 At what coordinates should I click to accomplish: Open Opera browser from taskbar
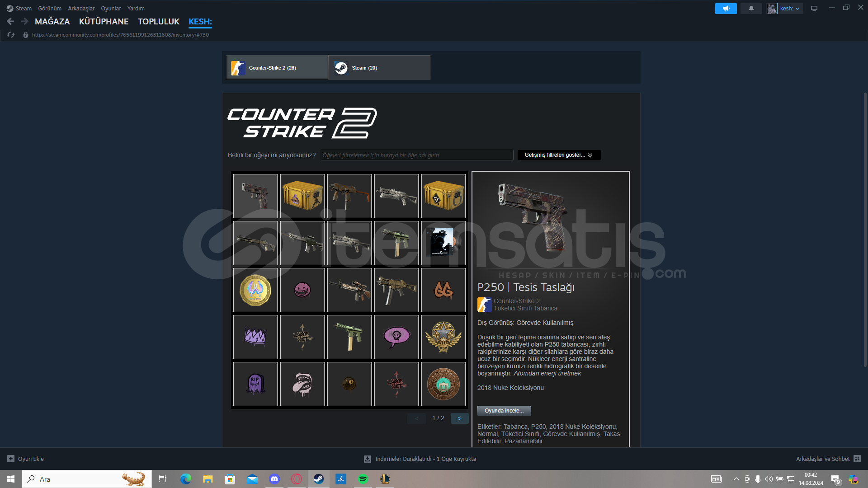[297, 479]
